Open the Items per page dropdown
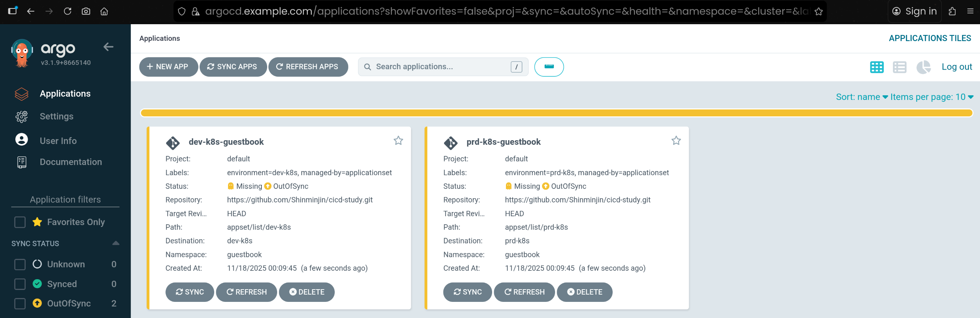Image resolution: width=980 pixels, height=318 pixels. click(932, 97)
